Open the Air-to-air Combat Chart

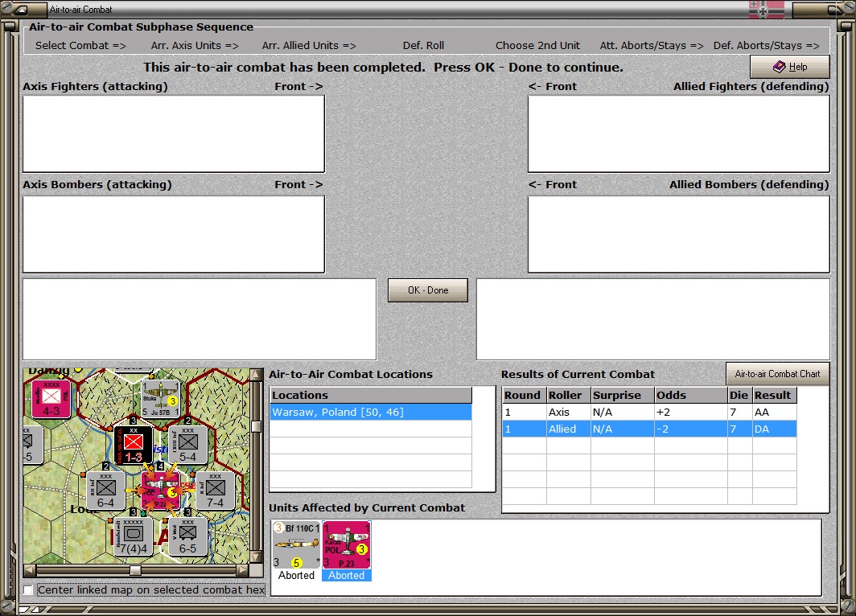tap(777, 374)
